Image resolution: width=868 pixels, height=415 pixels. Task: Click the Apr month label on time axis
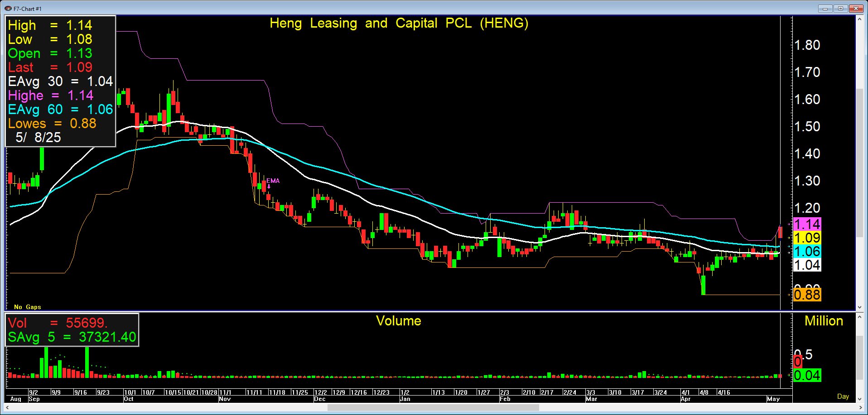(686, 399)
